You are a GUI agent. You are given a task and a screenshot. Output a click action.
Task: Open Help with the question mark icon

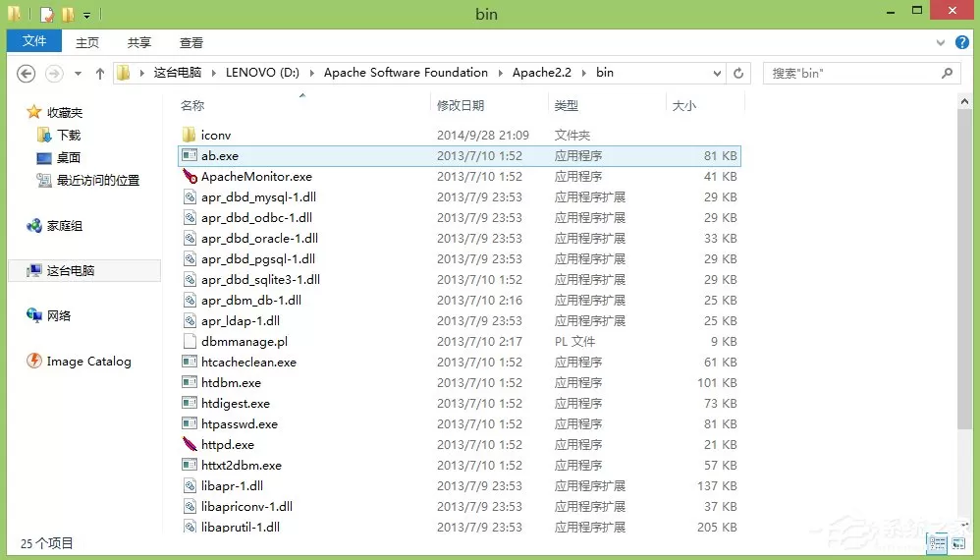[962, 42]
